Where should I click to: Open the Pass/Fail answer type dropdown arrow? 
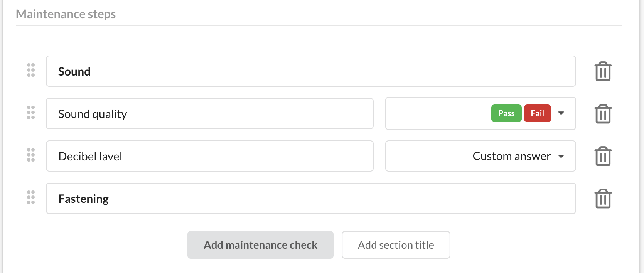coord(561,113)
